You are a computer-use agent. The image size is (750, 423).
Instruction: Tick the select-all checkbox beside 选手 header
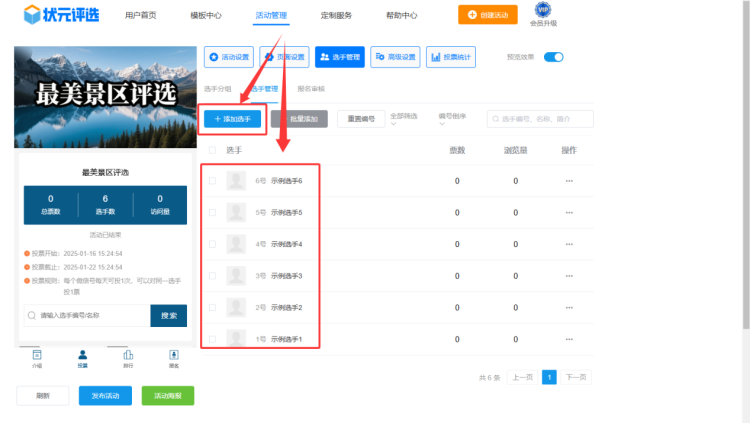pos(211,150)
